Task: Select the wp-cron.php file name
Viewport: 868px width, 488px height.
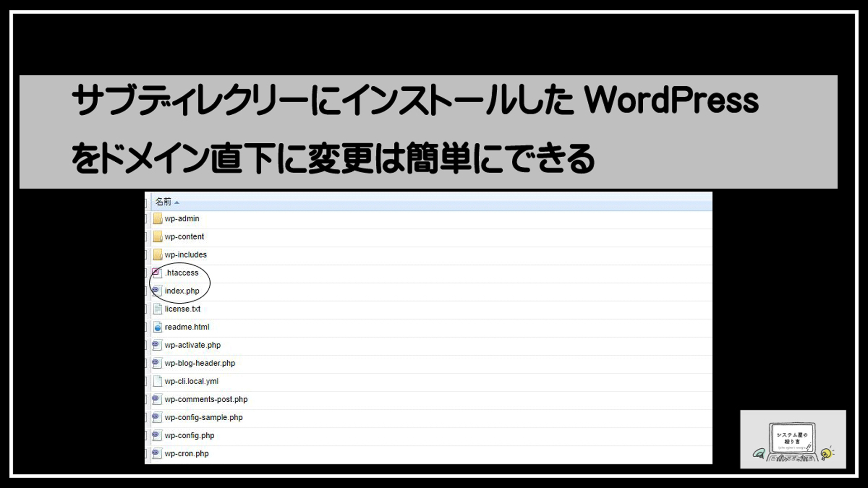Action: coord(187,454)
